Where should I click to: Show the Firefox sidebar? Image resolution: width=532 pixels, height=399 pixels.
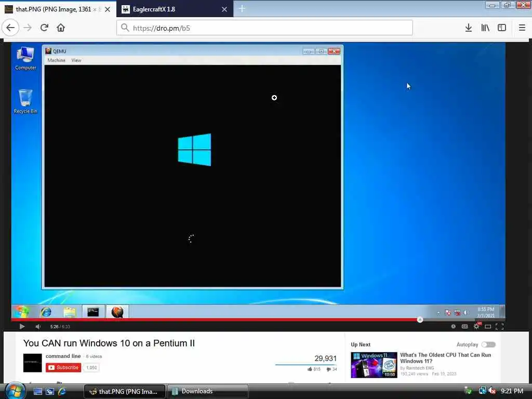pyautogui.click(x=502, y=28)
